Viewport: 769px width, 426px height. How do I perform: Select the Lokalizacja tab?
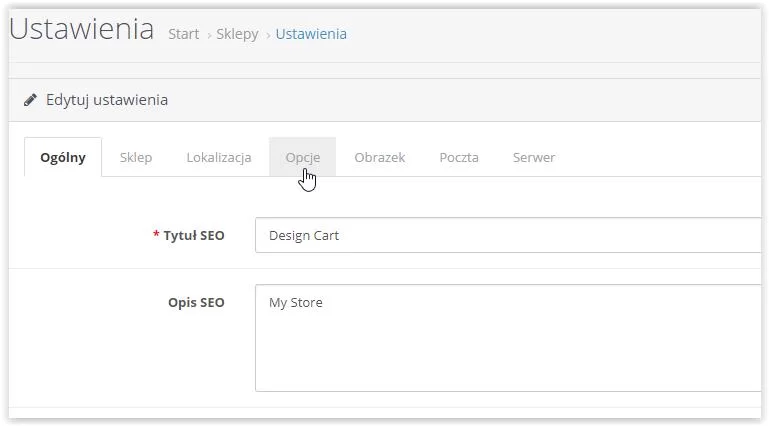pyautogui.click(x=218, y=157)
